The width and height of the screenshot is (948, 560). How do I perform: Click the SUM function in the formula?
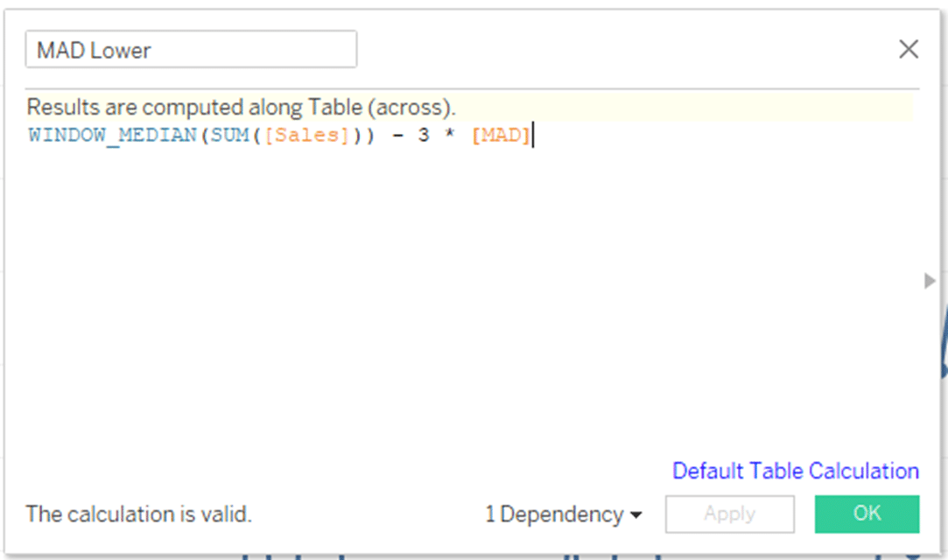(229, 135)
